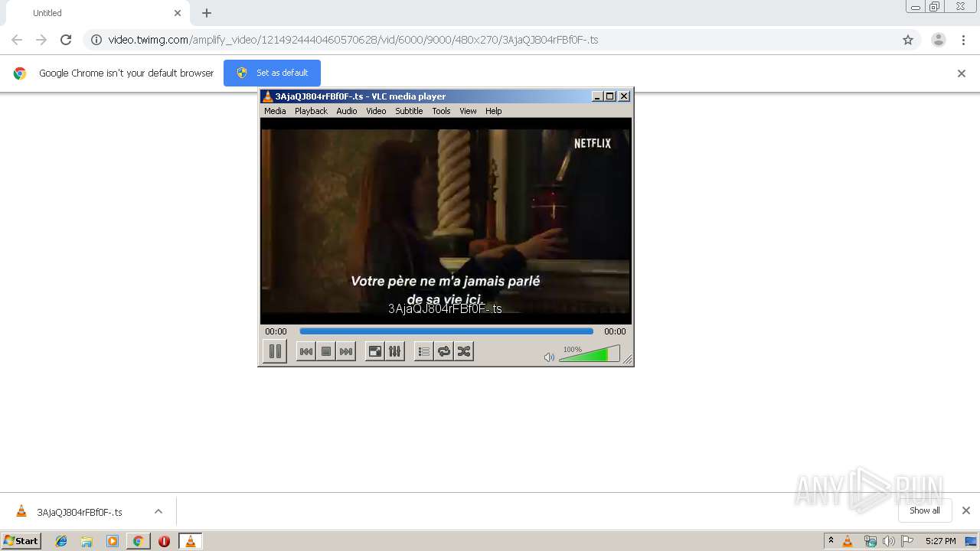View site information icon in address bar

point(96,40)
